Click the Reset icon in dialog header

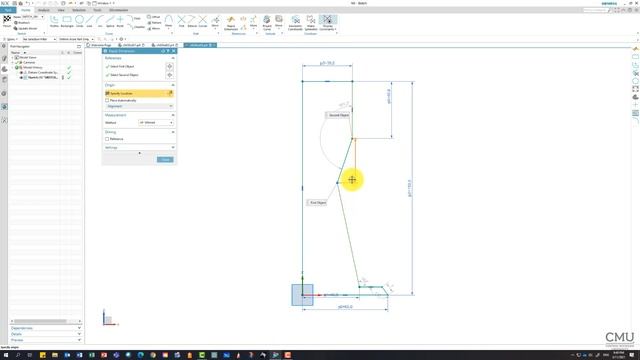pyautogui.click(x=163, y=51)
